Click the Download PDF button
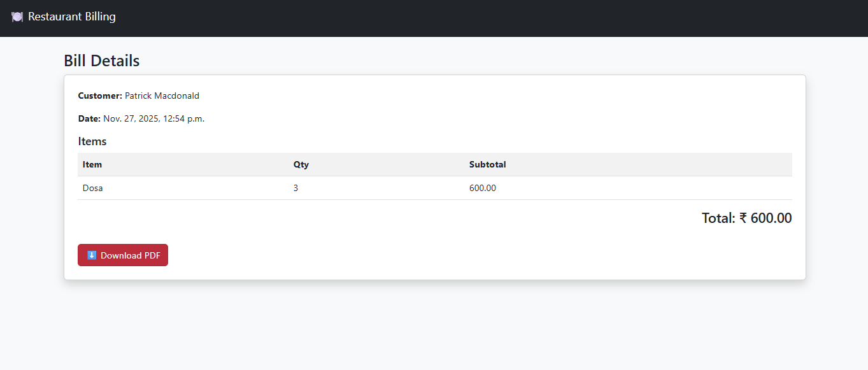Image resolution: width=868 pixels, height=370 pixels. [x=122, y=255]
